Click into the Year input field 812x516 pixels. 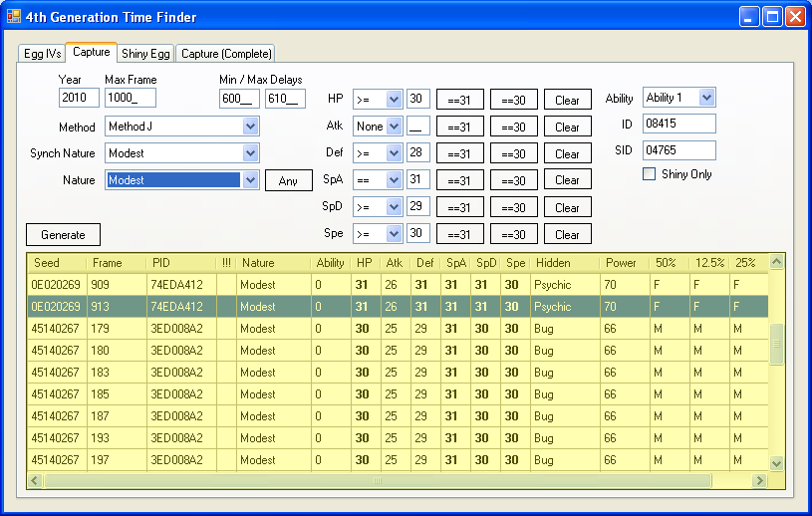tap(79, 98)
